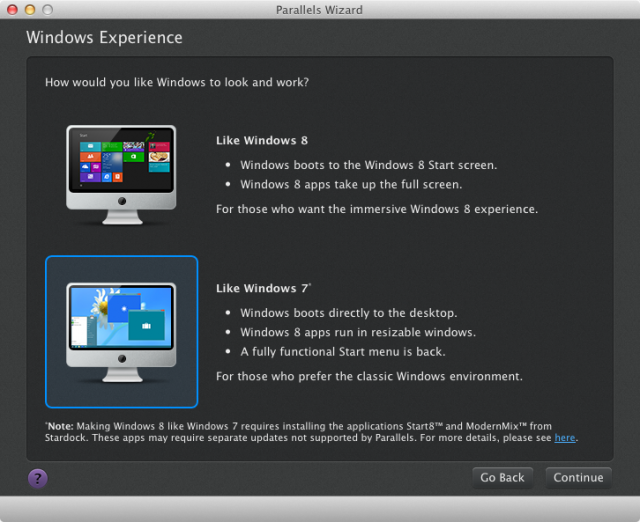
Task: Click the Continue button
Action: [x=578, y=478]
